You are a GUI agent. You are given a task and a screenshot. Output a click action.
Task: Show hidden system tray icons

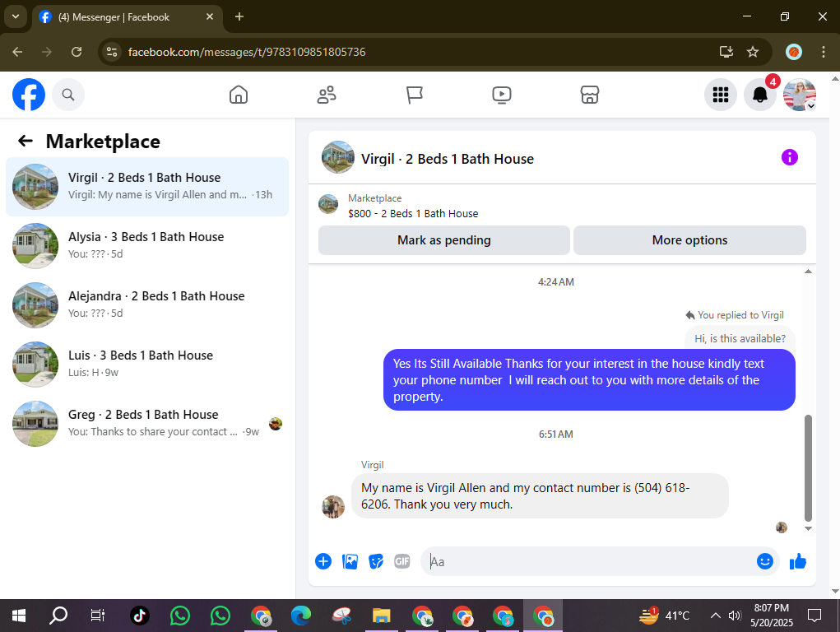[715, 616]
